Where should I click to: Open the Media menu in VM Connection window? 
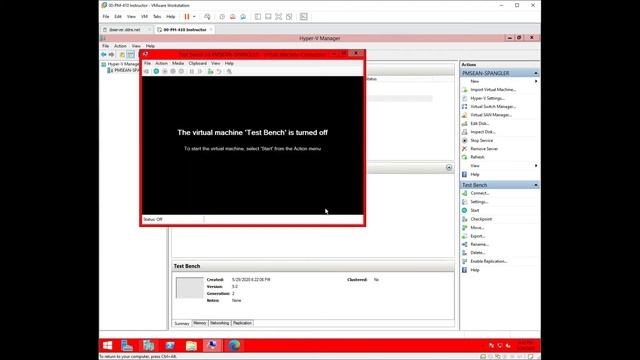pos(178,64)
